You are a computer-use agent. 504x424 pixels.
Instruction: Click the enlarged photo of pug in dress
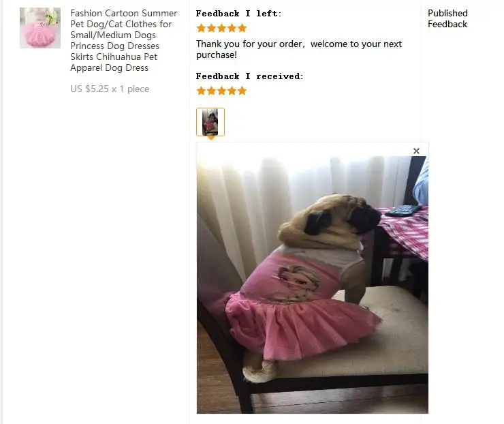coord(313,285)
